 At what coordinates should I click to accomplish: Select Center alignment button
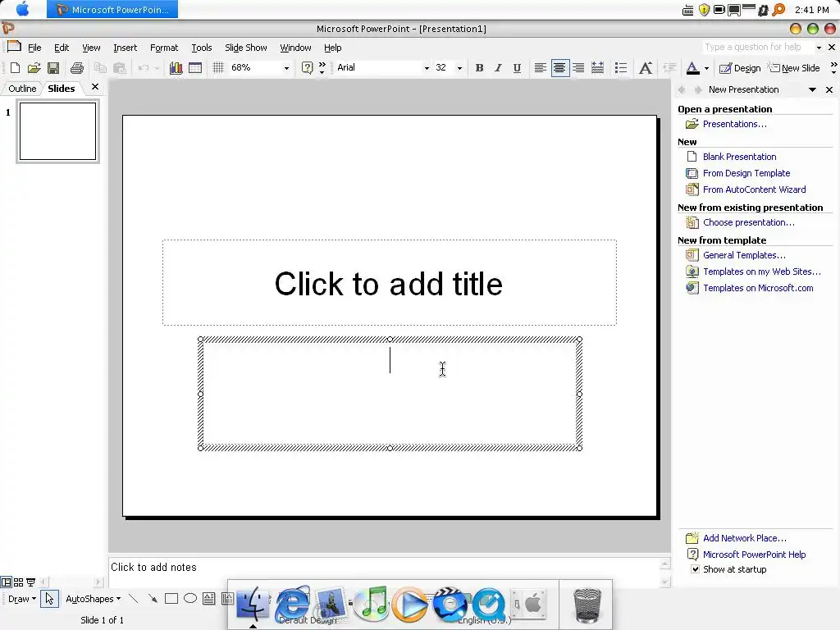coord(559,68)
